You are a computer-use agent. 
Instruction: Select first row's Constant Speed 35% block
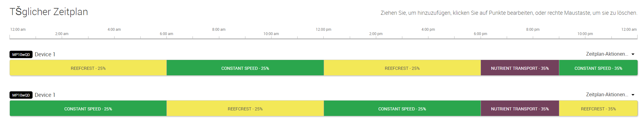tap(598, 68)
